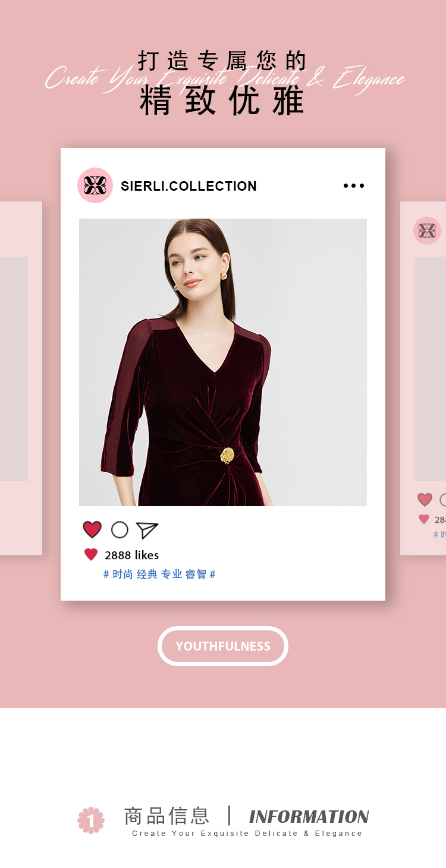Click the right card's heart icon
Screen dimensions: 446x868
tap(425, 500)
